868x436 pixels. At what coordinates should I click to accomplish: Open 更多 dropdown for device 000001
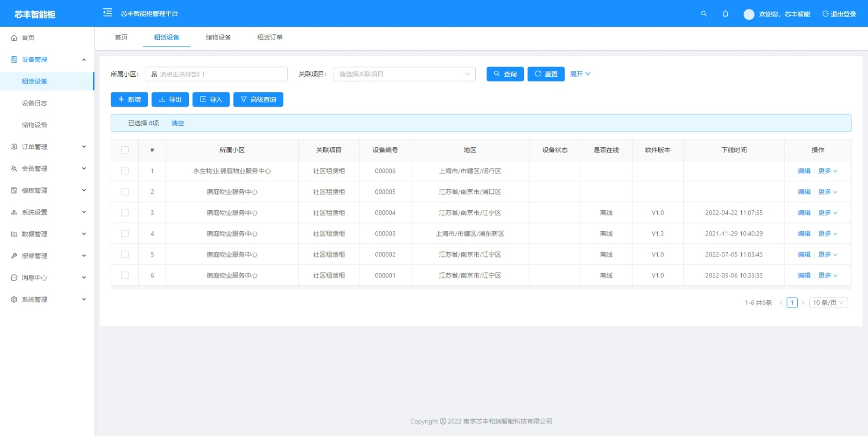pyautogui.click(x=828, y=275)
